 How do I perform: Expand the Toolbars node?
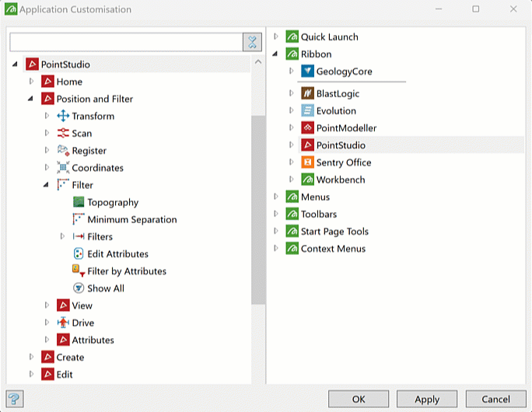pos(276,214)
